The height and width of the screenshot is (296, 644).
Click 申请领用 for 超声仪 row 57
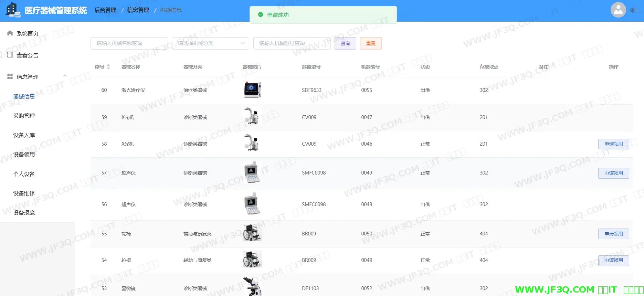point(613,173)
